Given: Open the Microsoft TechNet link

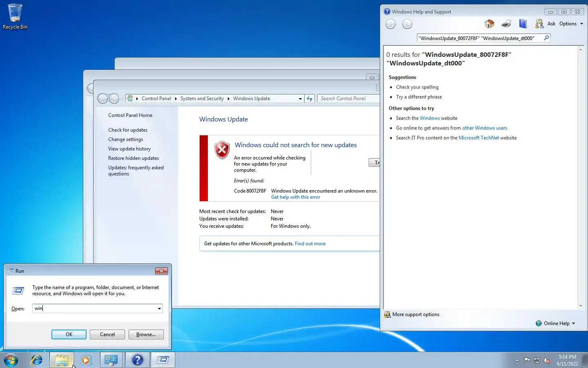Looking at the screenshot, I should [479, 138].
